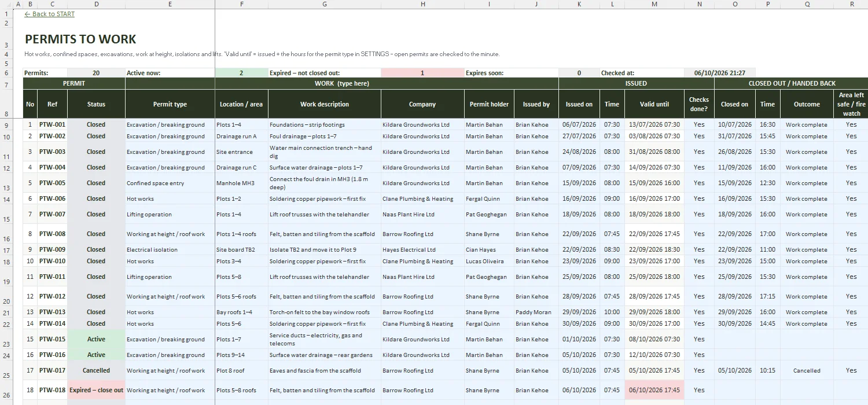
Task: Select permit holder Cian Hayes
Action: 489,249
